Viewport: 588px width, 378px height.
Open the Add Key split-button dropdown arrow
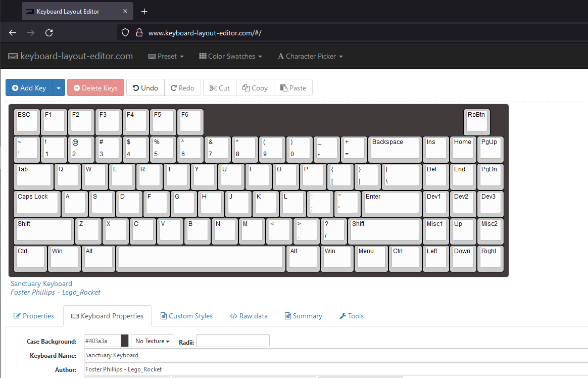coord(59,87)
